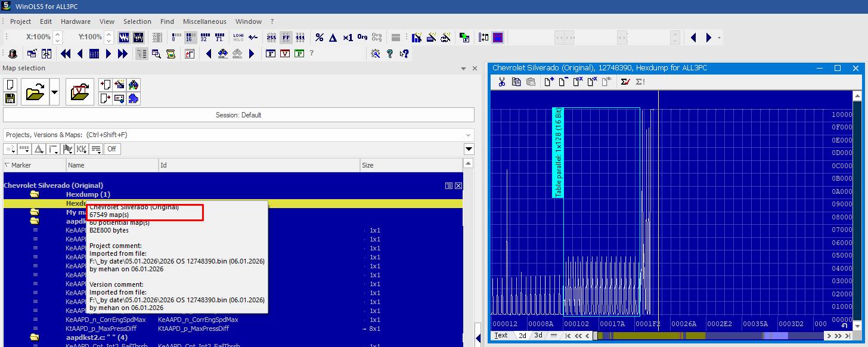Select the aapdkst2.c folder row
The width and height of the screenshot is (868, 347).
click(x=232, y=337)
